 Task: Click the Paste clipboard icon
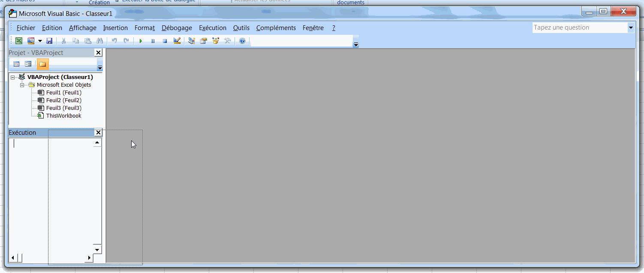(88, 41)
